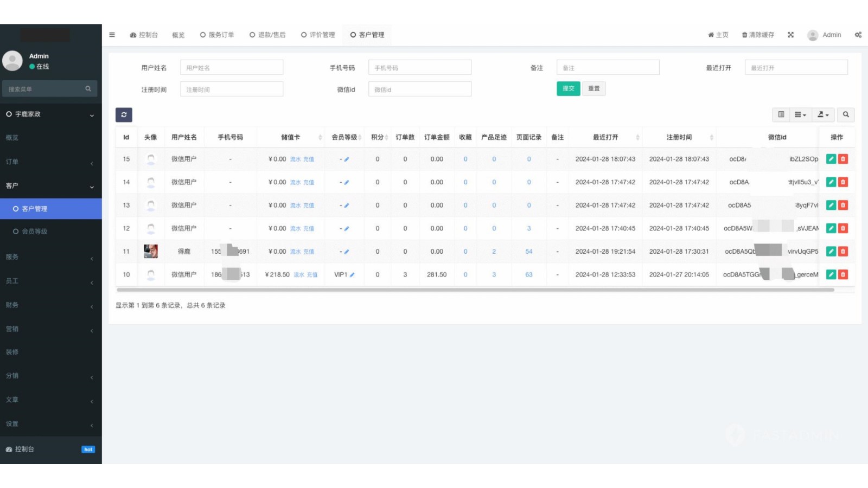Image resolution: width=868 pixels, height=488 pixels.
Task: Focus the 微信id filter input
Action: pyautogui.click(x=420, y=89)
